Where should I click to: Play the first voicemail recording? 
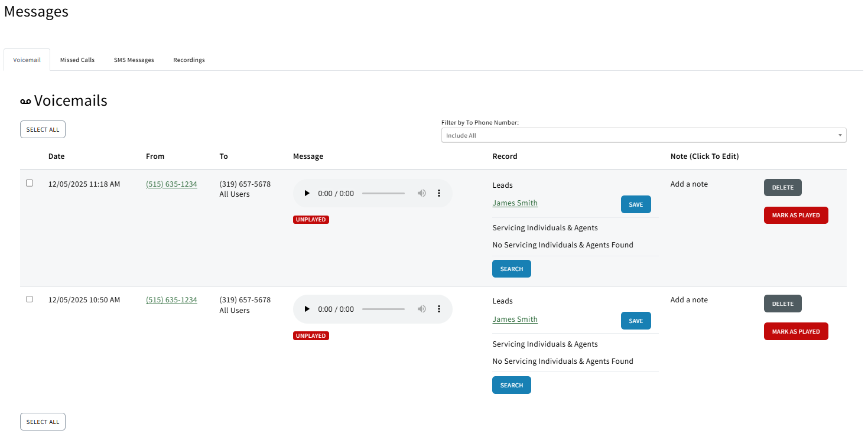click(307, 193)
